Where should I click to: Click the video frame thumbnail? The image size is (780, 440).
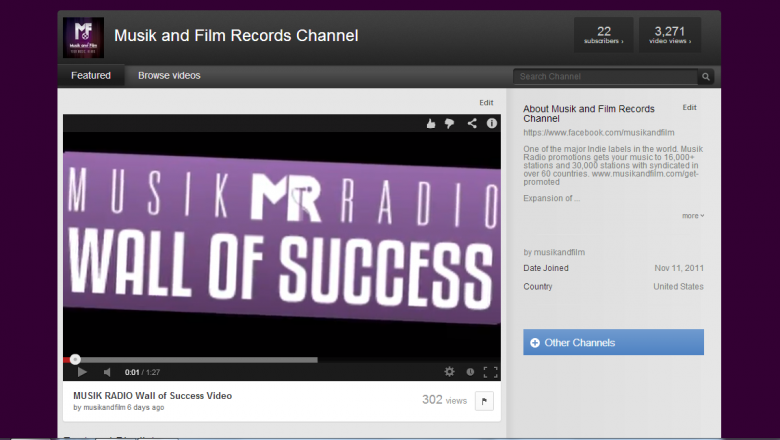(282, 243)
